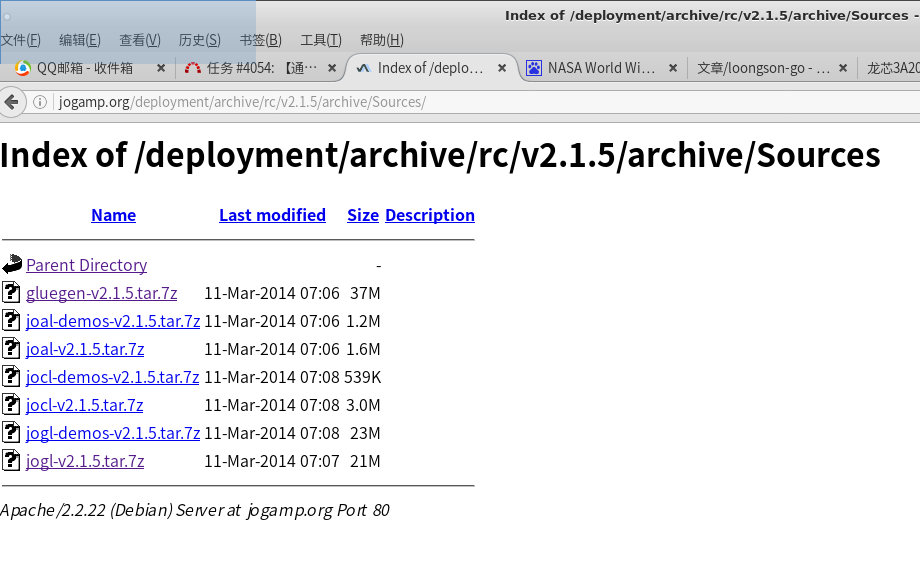The width and height of the screenshot is (920, 588).
Task: Close the NASA World Wi... tab
Action: click(673, 68)
